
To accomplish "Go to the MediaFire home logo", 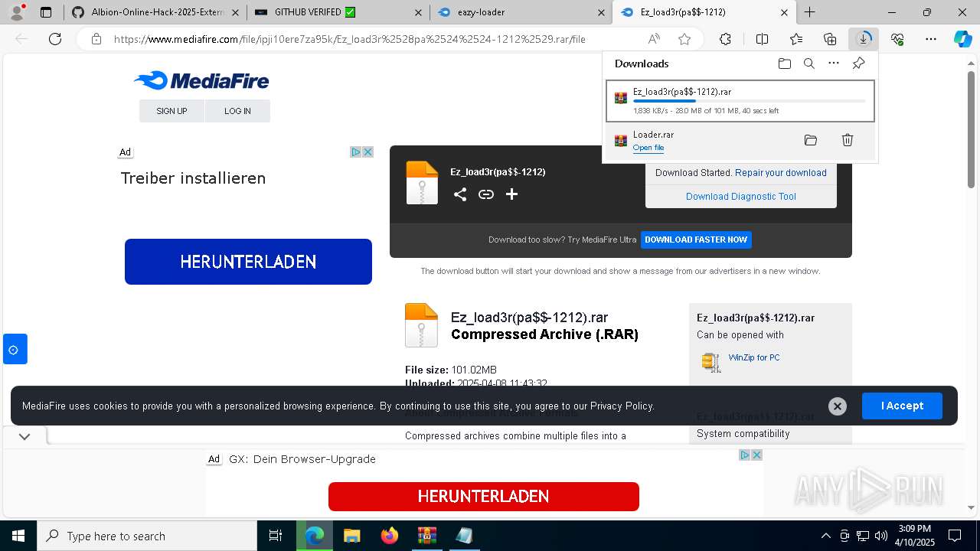I will point(201,80).
